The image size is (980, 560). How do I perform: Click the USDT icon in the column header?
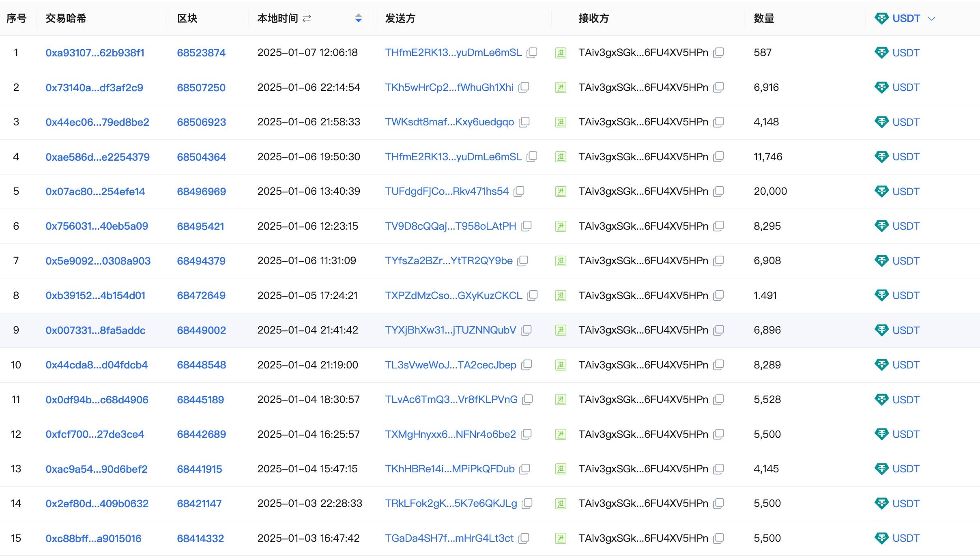883,18
